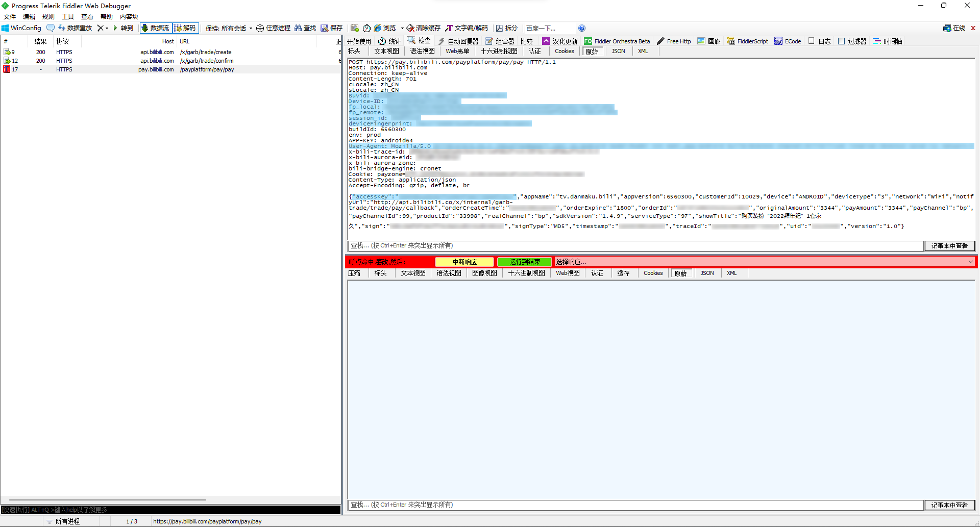Close the toolbar with red X
The image size is (980, 527).
click(973, 28)
